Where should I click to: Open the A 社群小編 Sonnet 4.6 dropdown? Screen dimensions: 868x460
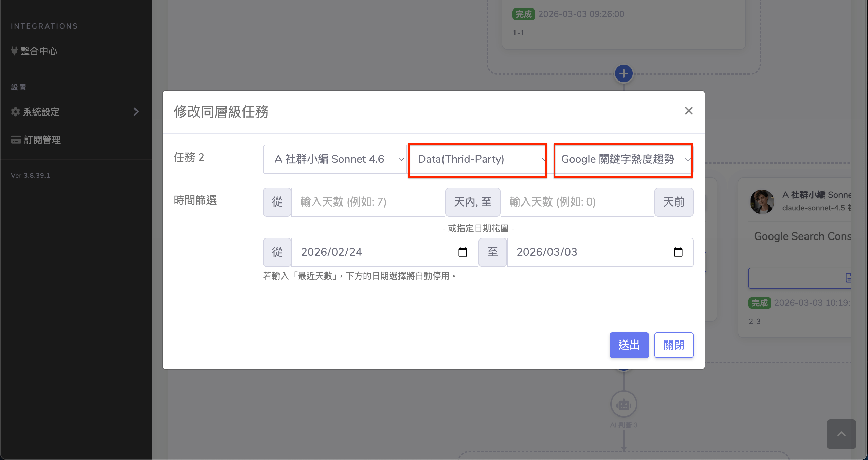tap(335, 159)
